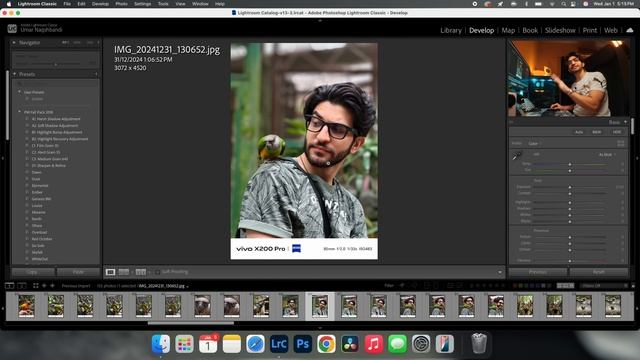Image resolution: width=640 pixels, height=360 pixels.
Task: Switch to the Library module
Action: click(x=451, y=30)
